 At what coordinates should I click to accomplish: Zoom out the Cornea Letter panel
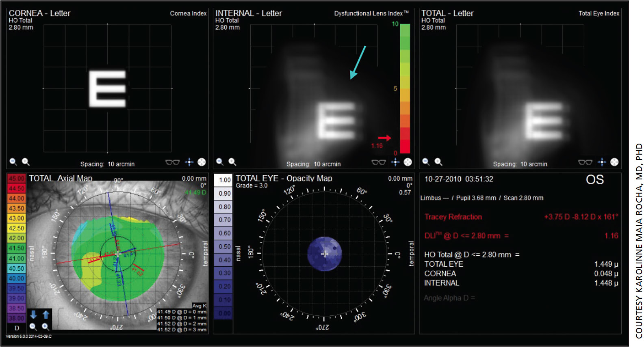tap(13, 162)
